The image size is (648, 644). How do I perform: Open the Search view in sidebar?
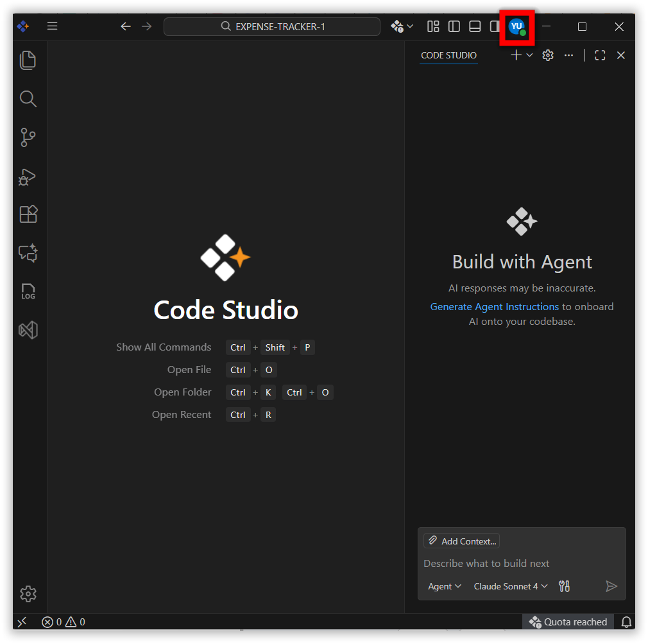click(x=28, y=99)
